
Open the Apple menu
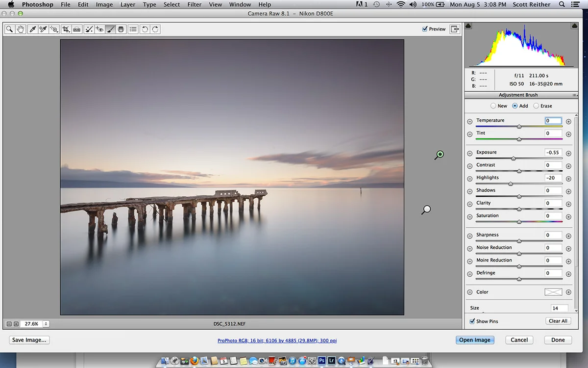(x=11, y=4)
